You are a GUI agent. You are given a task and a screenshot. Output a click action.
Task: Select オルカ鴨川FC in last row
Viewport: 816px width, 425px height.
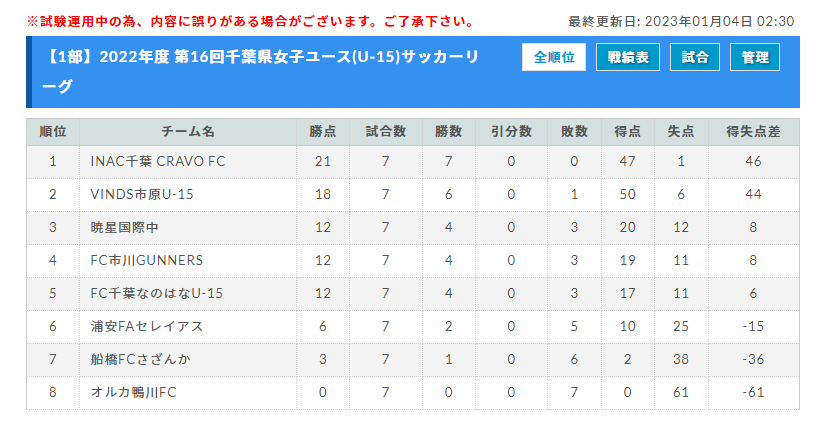click(x=134, y=392)
